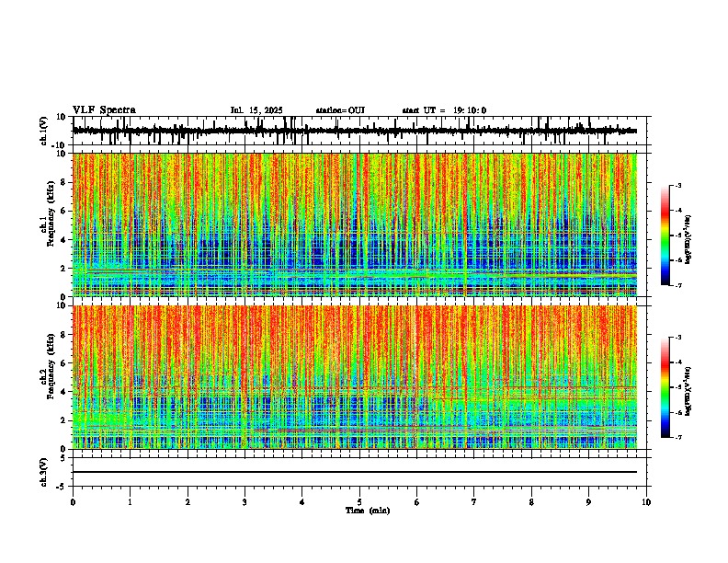
Task: Click the flat ch.3 voltage trace line
Action: coord(355,472)
